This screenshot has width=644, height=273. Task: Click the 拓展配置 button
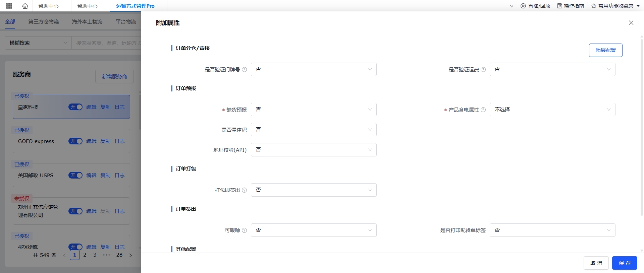[x=605, y=50]
